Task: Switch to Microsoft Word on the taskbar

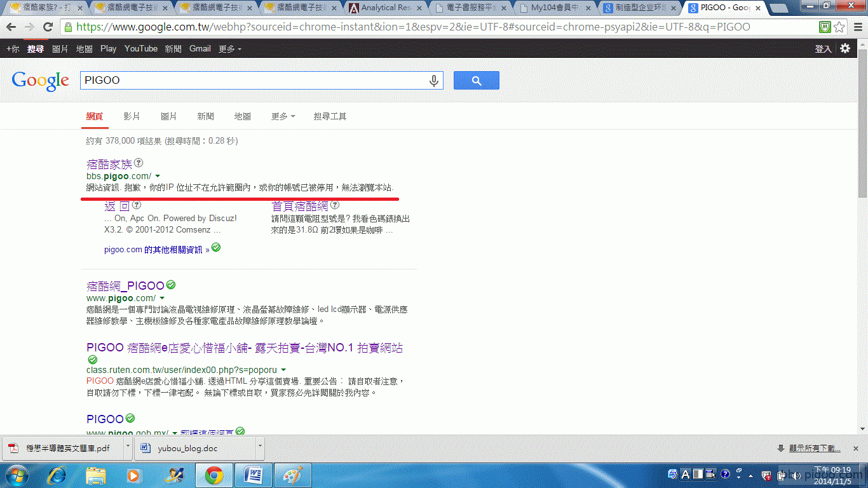Action: [254, 475]
